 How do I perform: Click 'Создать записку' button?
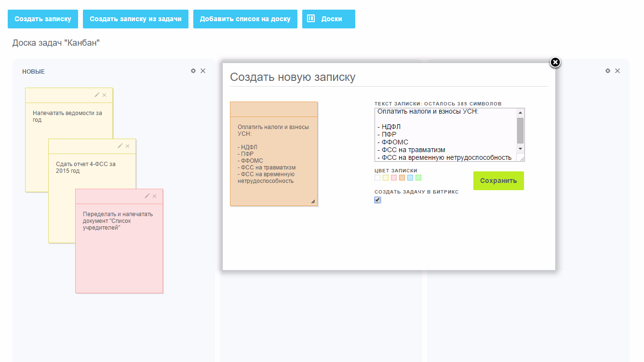coord(43,19)
